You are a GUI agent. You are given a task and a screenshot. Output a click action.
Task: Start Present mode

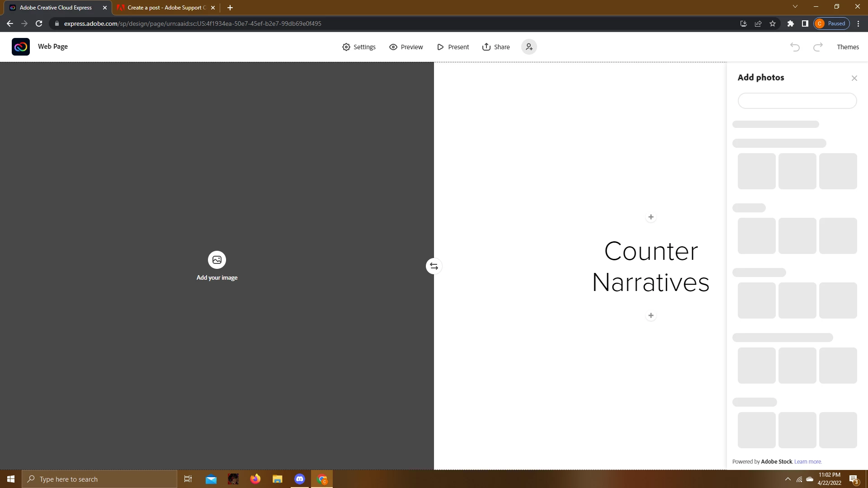coord(453,47)
